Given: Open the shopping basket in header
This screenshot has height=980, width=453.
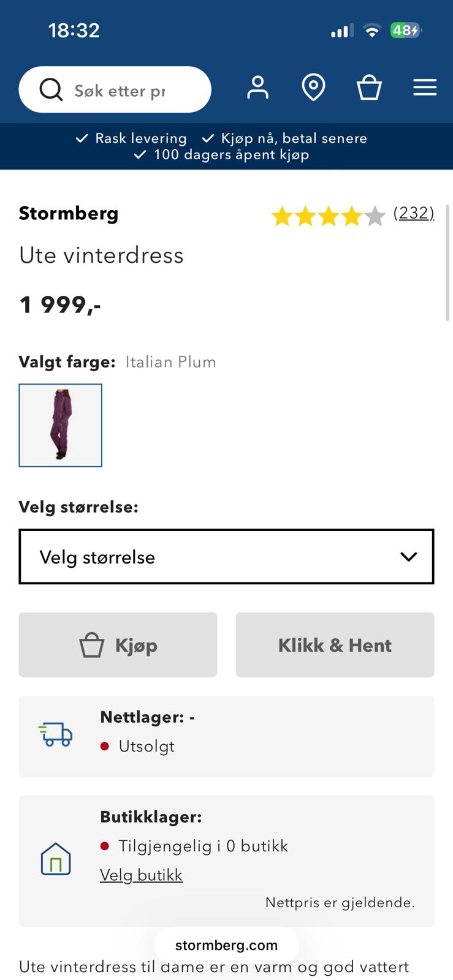Looking at the screenshot, I should 369,88.
